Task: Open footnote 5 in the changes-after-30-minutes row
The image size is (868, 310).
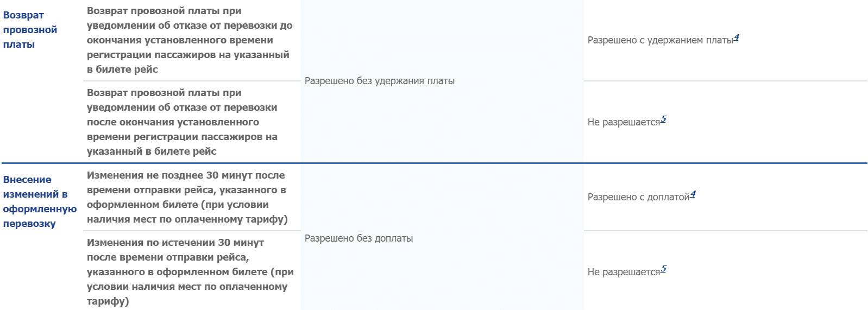Action: pos(664,269)
